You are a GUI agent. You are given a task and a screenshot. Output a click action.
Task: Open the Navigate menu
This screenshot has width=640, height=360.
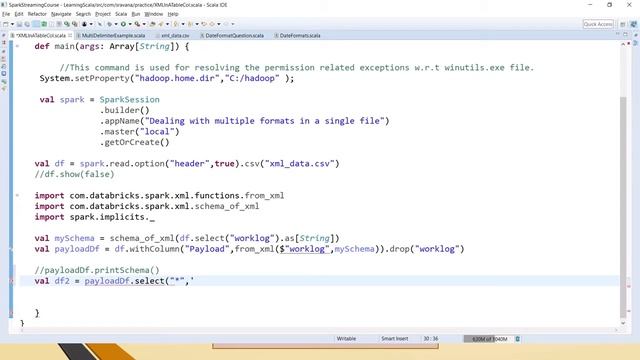(x=61, y=14)
